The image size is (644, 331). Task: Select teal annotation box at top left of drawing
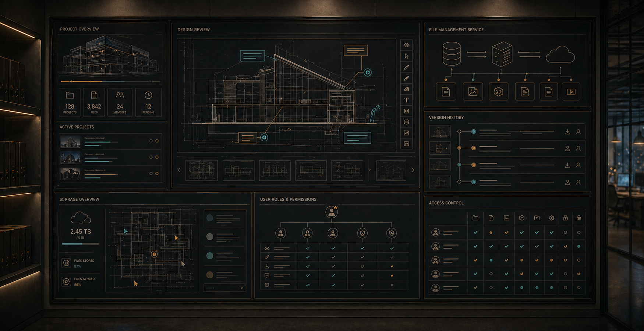tap(252, 56)
